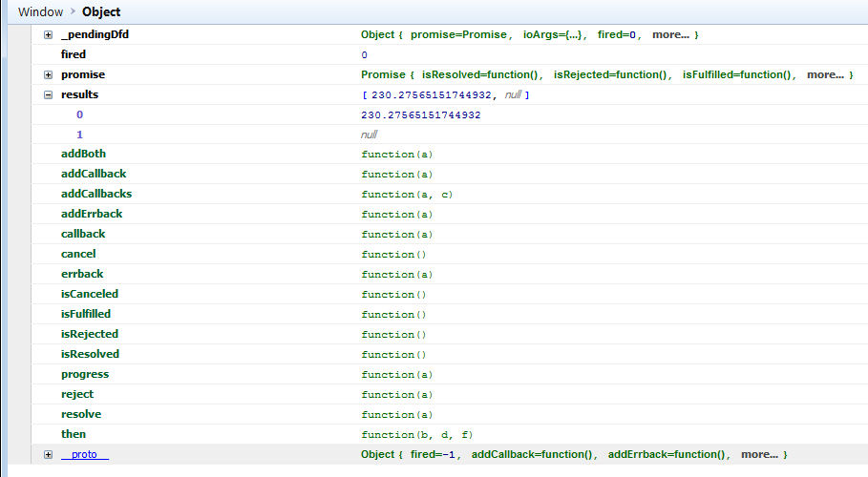Click the _pendingDfd property name
Image resolution: width=868 pixels, height=477 pixels.
pos(95,34)
